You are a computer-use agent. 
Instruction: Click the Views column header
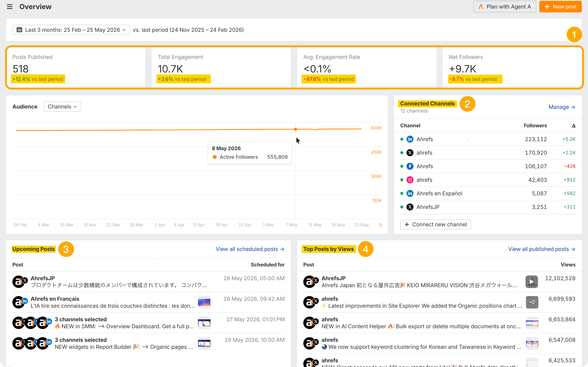pyautogui.click(x=568, y=264)
